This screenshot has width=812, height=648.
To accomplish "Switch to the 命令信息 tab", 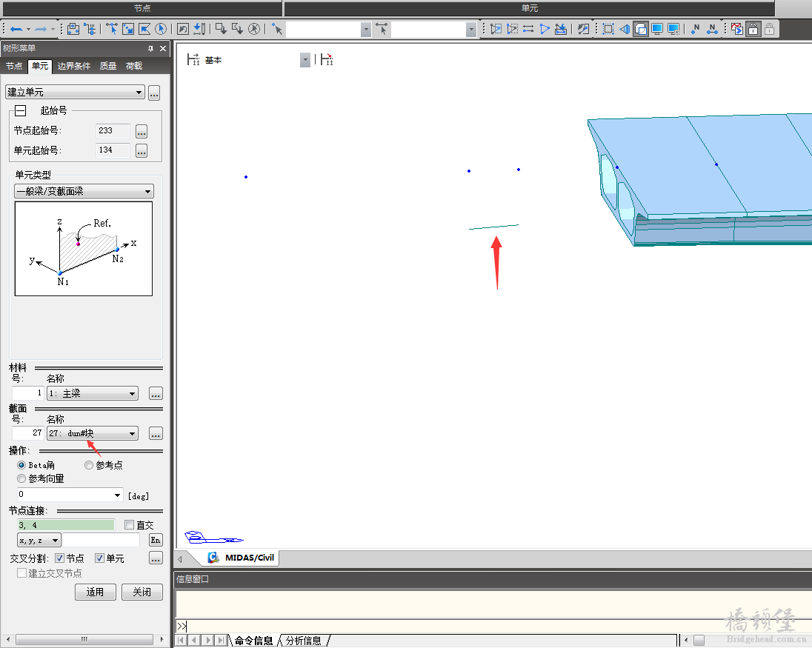I will 253,641.
